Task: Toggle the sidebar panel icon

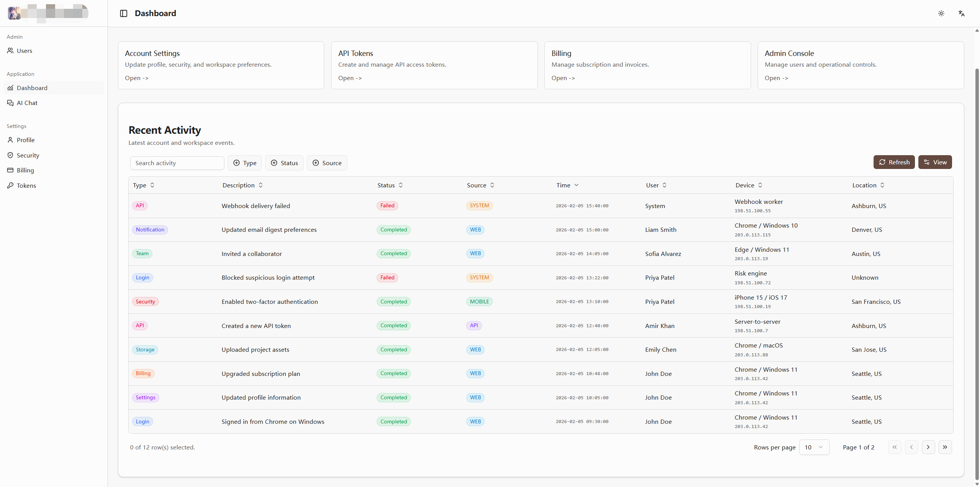Action: coord(124,13)
